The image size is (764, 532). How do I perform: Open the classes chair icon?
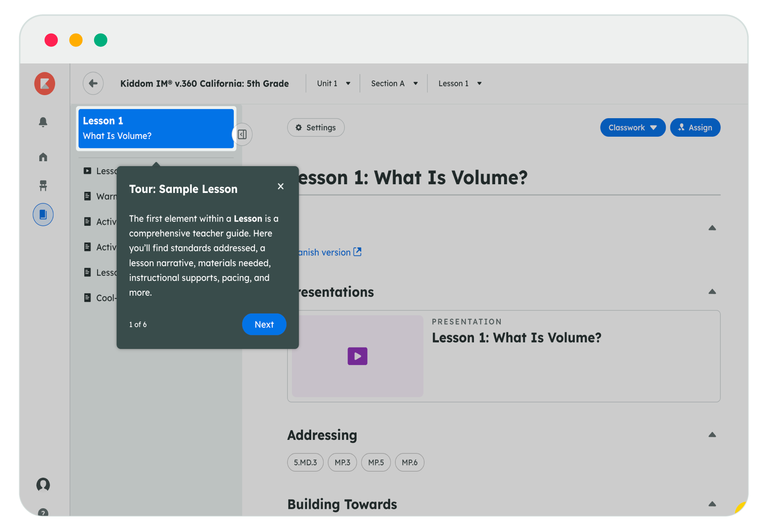tap(43, 185)
